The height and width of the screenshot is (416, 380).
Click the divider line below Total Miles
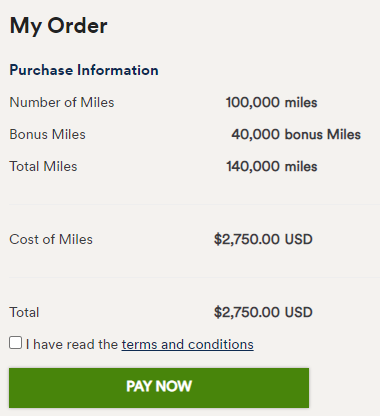pos(194,204)
